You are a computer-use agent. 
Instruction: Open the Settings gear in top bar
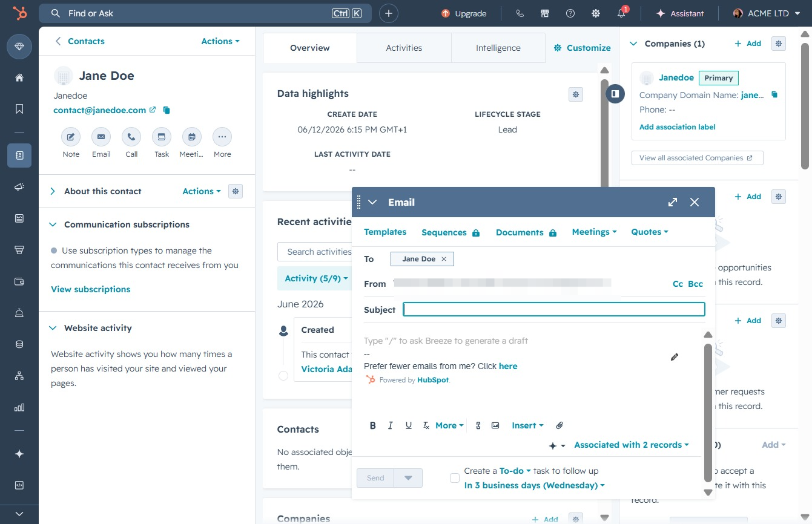[596, 13]
